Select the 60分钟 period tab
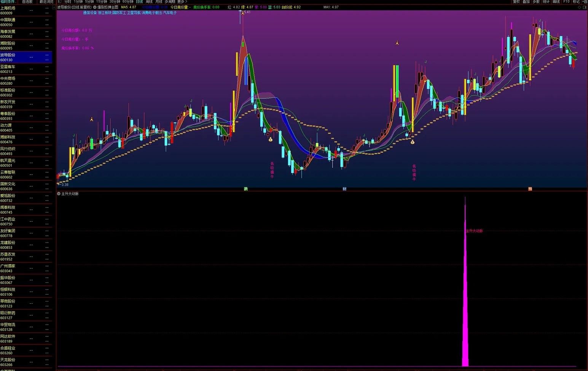588x371 pixels. [128, 2]
